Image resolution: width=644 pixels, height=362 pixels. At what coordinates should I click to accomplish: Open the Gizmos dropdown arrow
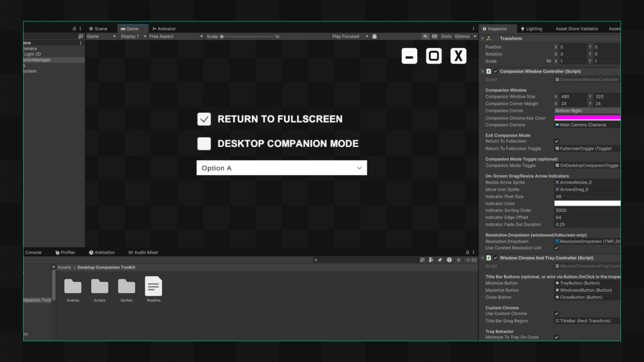474,36
